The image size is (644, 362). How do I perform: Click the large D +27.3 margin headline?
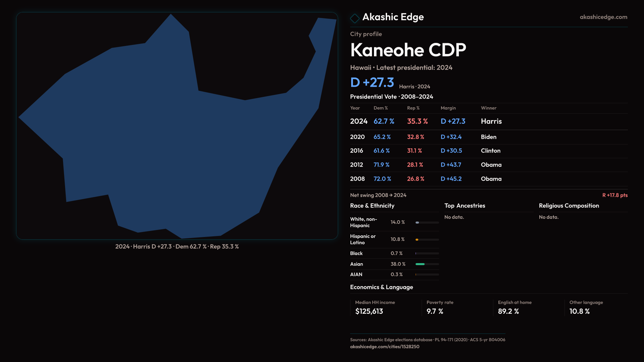pos(372,82)
